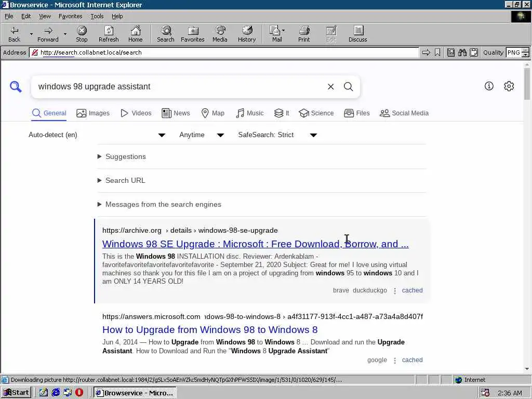Image resolution: width=532 pixels, height=399 pixels.
Task: Open search preferences gear icon
Action: (509, 86)
